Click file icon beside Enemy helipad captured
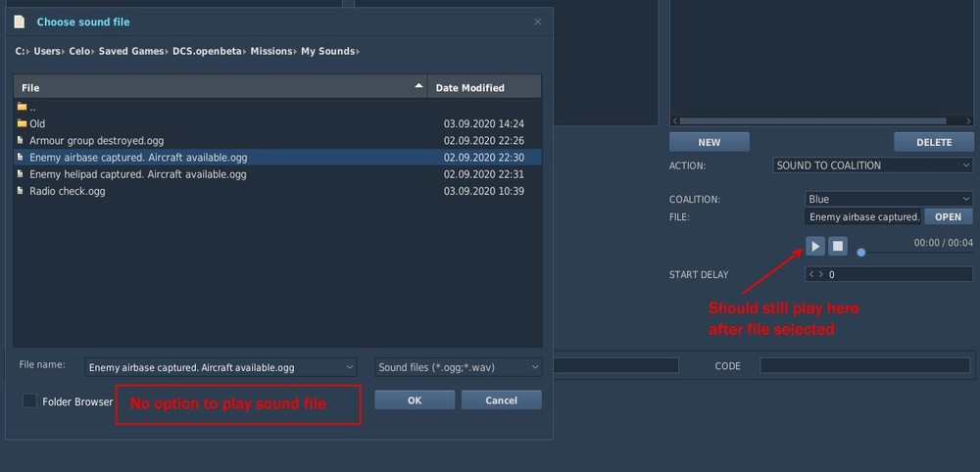This screenshot has width=980, height=472. point(21,174)
